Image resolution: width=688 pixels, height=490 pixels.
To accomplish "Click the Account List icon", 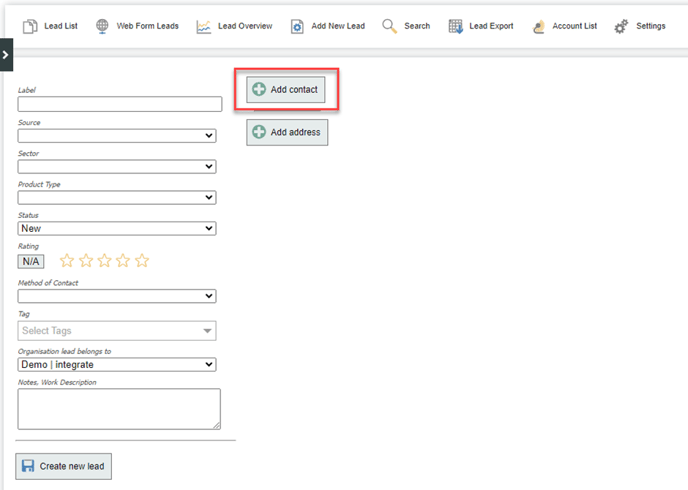I will [x=539, y=26].
